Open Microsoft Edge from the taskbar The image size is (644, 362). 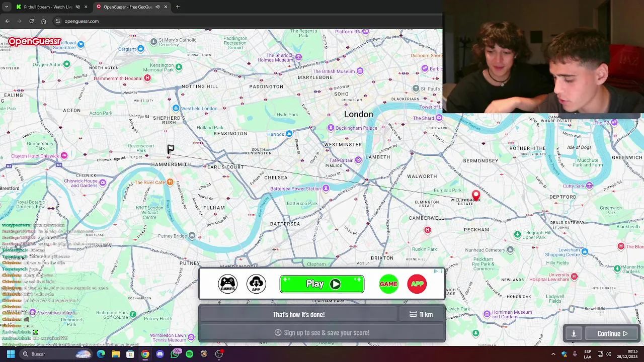point(101,354)
